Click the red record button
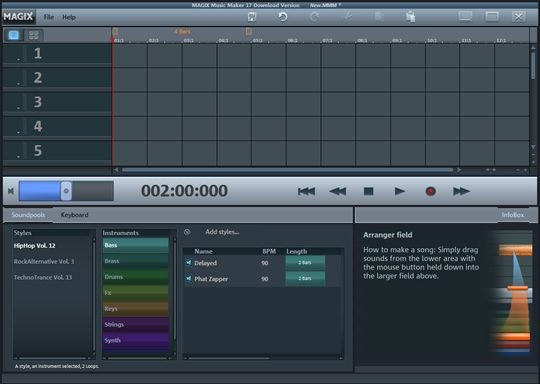 tap(430, 191)
